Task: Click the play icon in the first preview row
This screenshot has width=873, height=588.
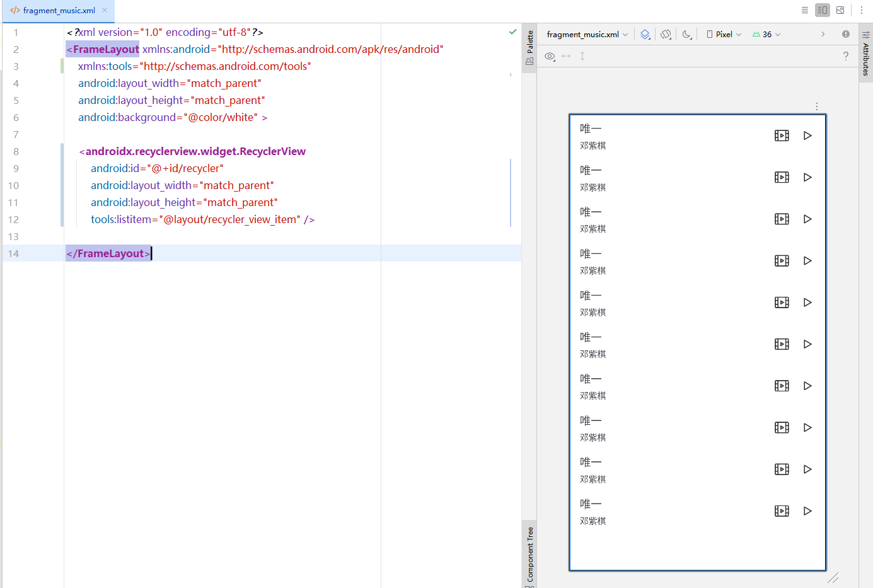Action: [807, 135]
